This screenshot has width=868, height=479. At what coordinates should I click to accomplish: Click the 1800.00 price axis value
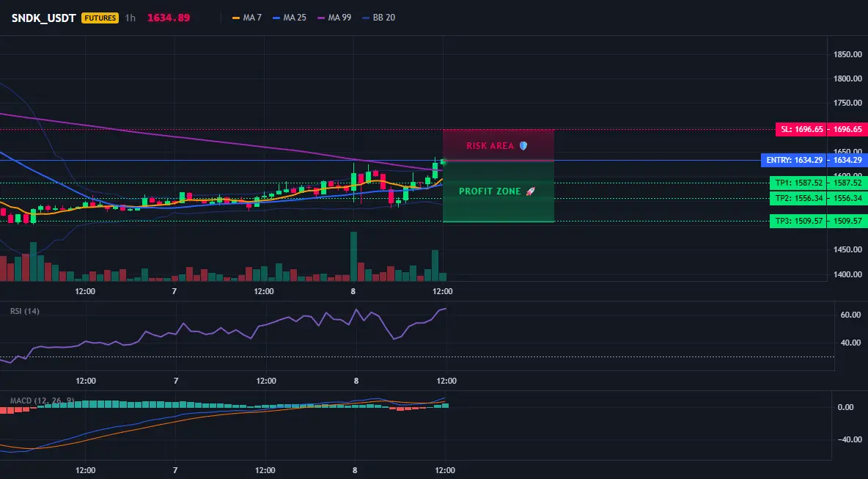coord(847,78)
